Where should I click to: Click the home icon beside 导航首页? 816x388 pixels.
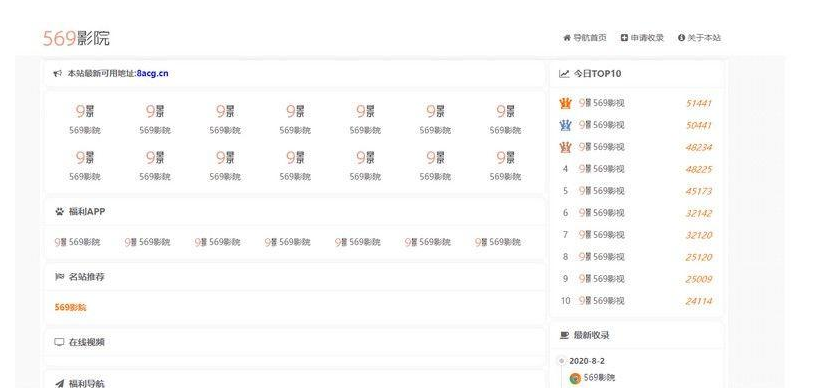(567, 38)
